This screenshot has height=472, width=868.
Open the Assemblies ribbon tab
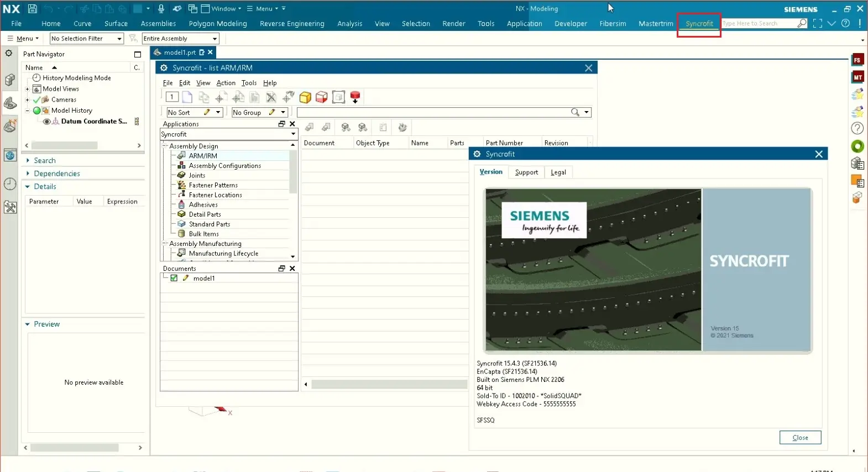tap(158, 24)
